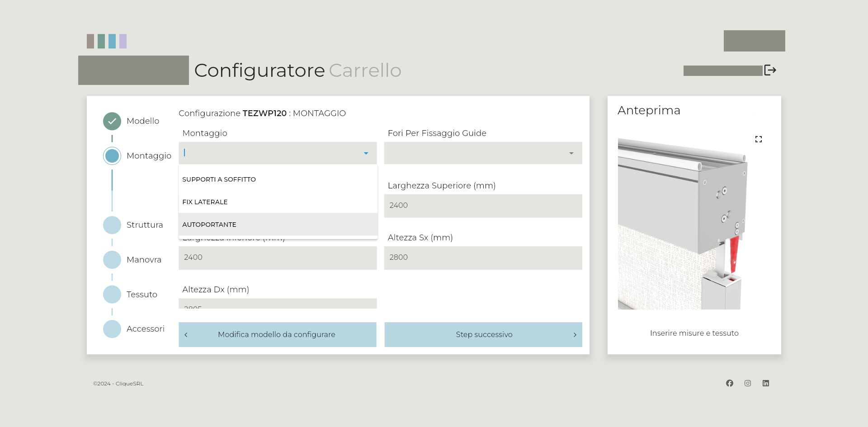868x427 pixels.
Task: Click the Accessori step circle
Action: tap(112, 329)
